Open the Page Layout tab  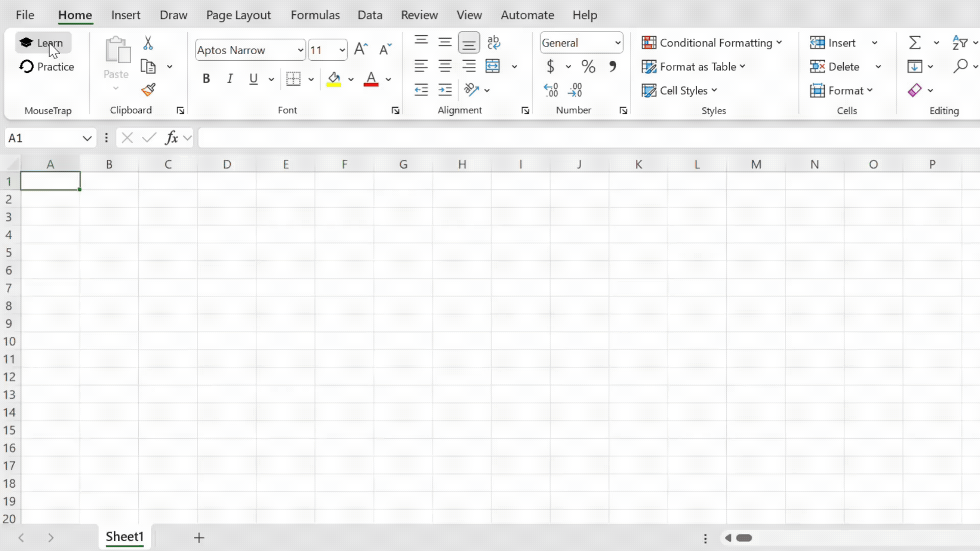click(238, 15)
